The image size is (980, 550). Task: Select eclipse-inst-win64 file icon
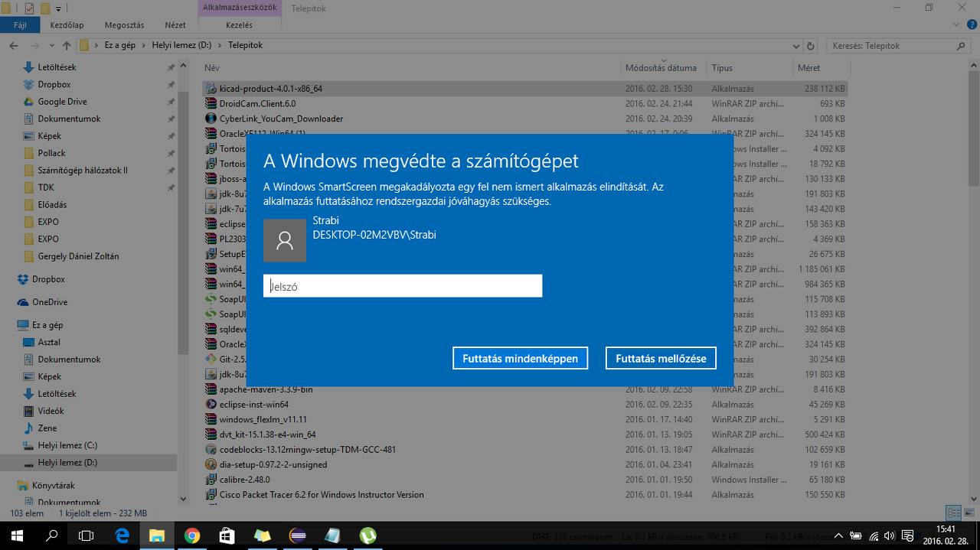click(x=211, y=404)
